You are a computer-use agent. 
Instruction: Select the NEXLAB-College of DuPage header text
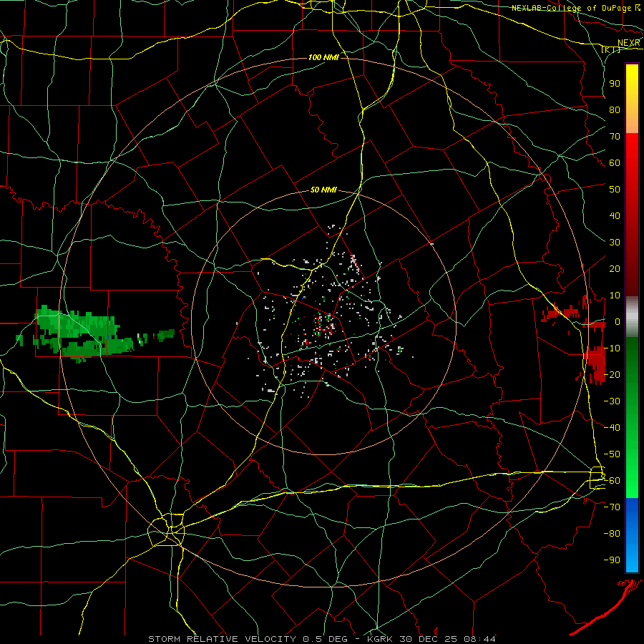tap(571, 8)
